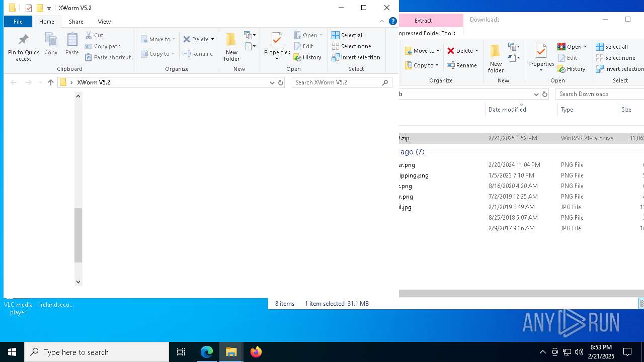
Task: Expand address bar history dropdown
Action: coord(272,82)
